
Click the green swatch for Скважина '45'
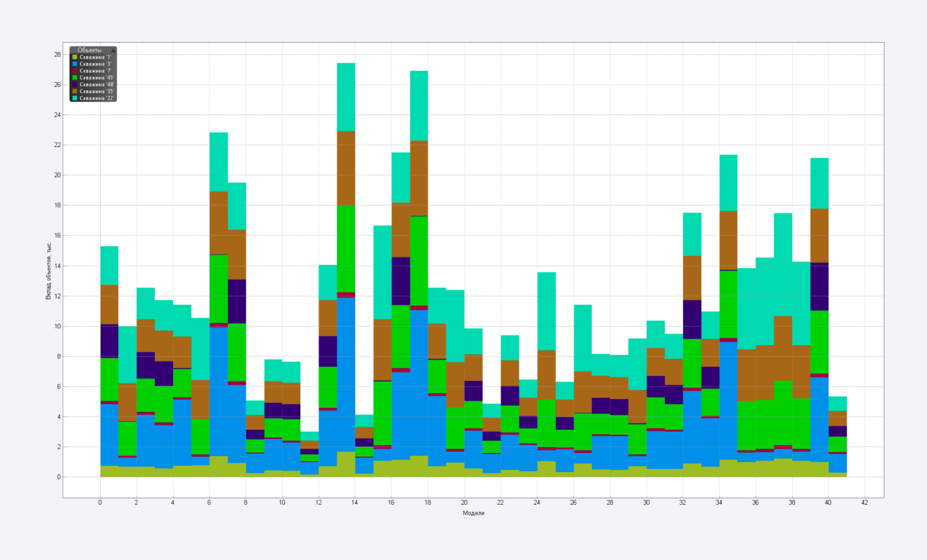pyautogui.click(x=75, y=78)
